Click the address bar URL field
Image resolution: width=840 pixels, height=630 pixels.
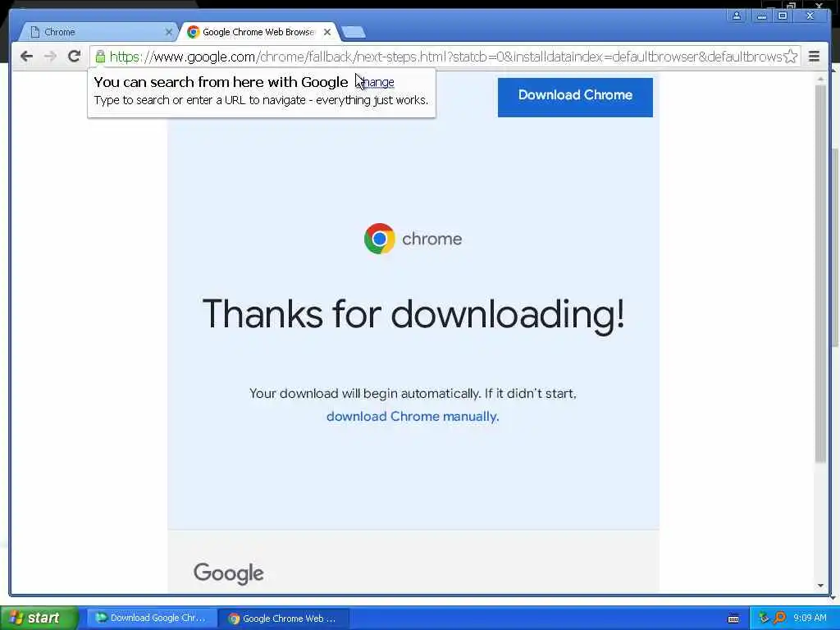click(445, 57)
